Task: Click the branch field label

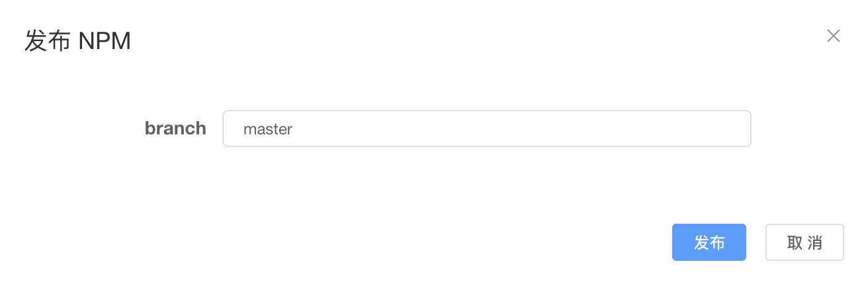Action: 175,128
